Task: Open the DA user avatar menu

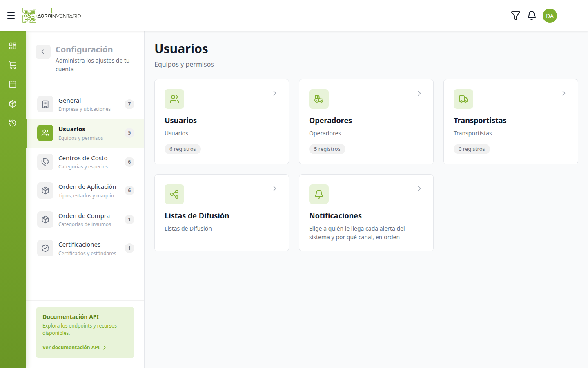Action: pos(550,16)
